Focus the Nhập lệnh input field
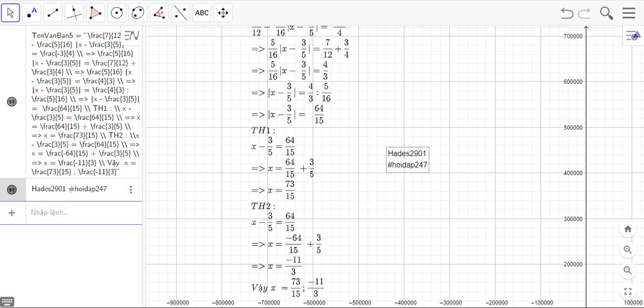The image size is (644, 308). point(84,213)
